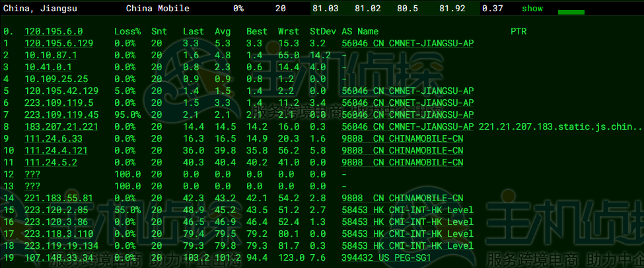Screen dimensions: 644x268
Task: Select the 'PTR' column header
Action: pyautogui.click(x=519, y=31)
